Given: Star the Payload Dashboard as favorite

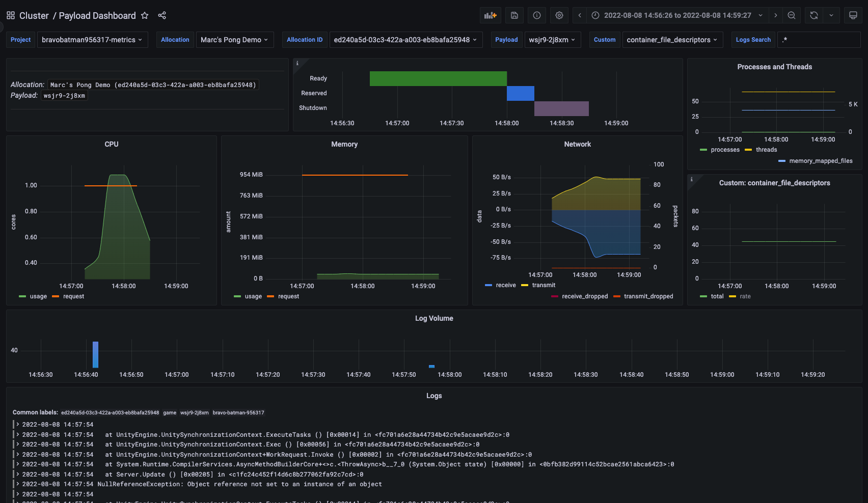Looking at the screenshot, I should (145, 15).
